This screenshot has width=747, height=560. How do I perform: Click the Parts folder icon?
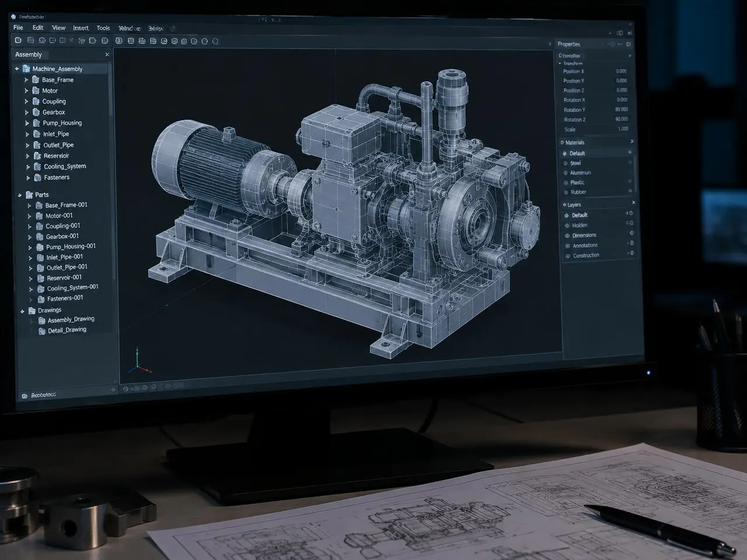tap(29, 195)
